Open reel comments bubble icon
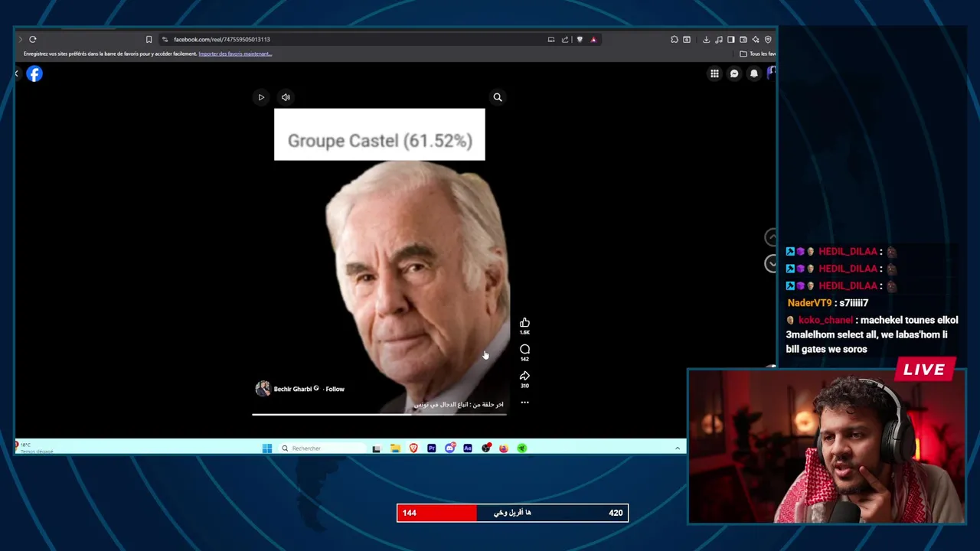This screenshot has height=551, width=980. pos(524,350)
